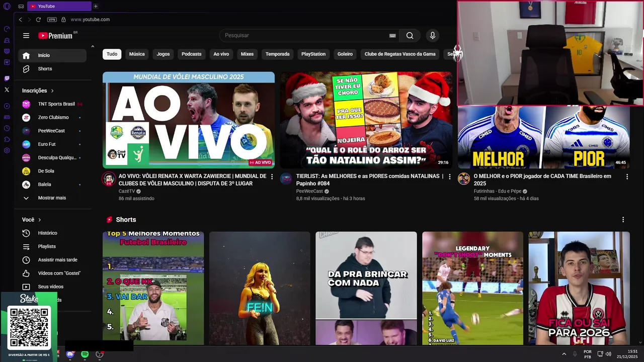Open GX Control speedometer icon in sidebar
The width and height of the screenshot is (644, 362).
pos(7,29)
